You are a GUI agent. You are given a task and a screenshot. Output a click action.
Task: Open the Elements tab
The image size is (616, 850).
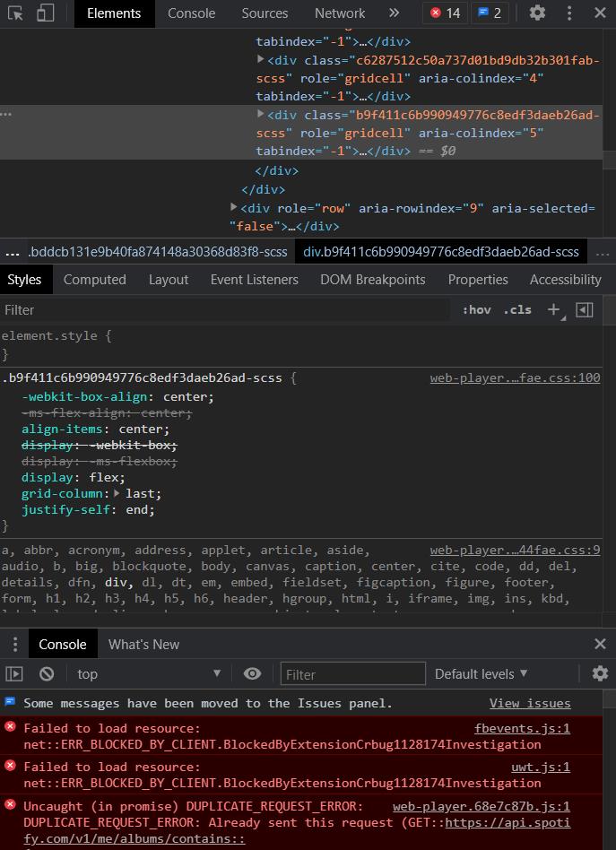[114, 13]
